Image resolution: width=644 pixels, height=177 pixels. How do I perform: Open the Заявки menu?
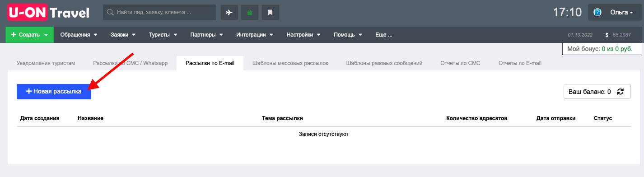click(x=123, y=35)
